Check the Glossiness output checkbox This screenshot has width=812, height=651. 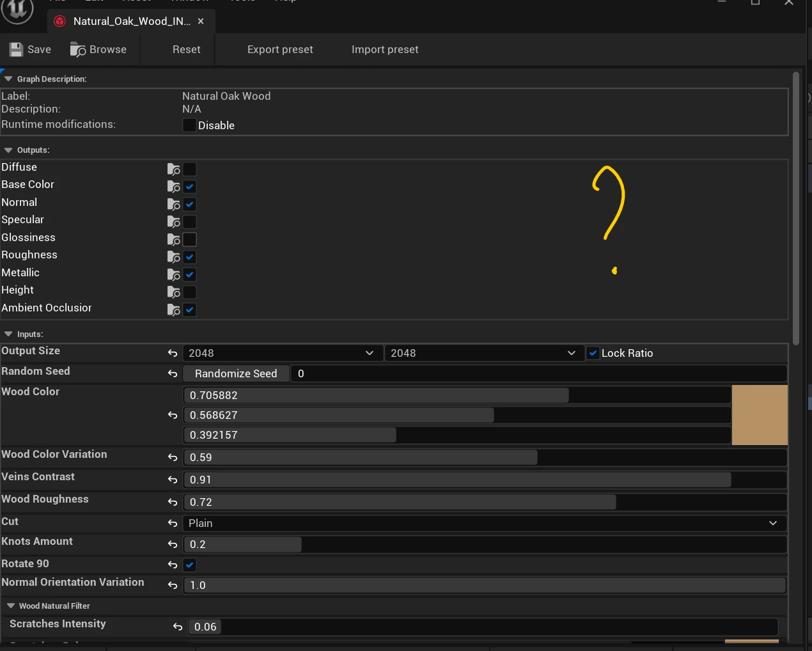(189, 239)
